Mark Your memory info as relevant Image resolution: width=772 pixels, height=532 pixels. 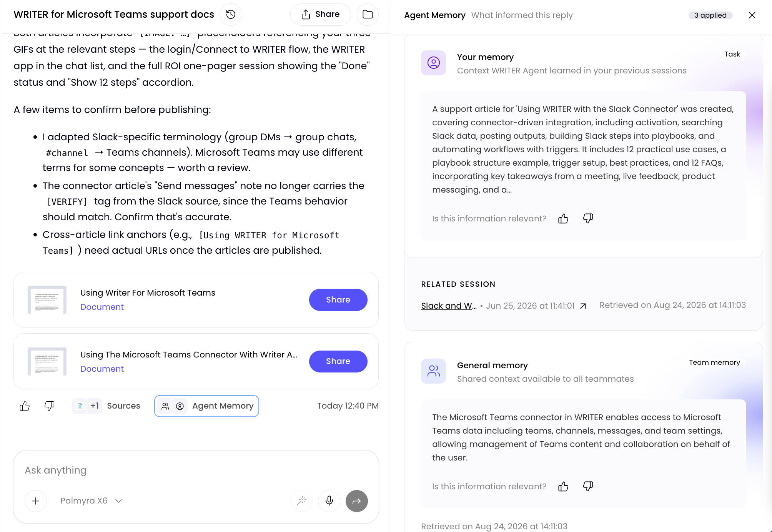tap(563, 218)
